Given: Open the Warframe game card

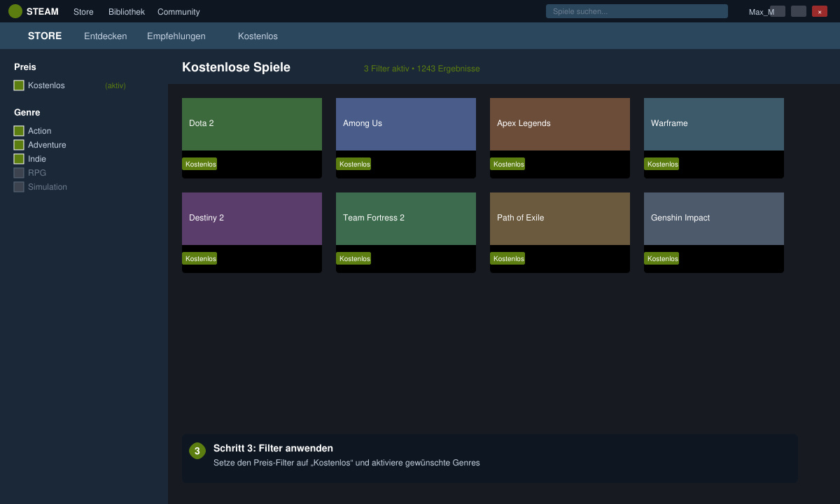Looking at the screenshot, I should tap(714, 138).
